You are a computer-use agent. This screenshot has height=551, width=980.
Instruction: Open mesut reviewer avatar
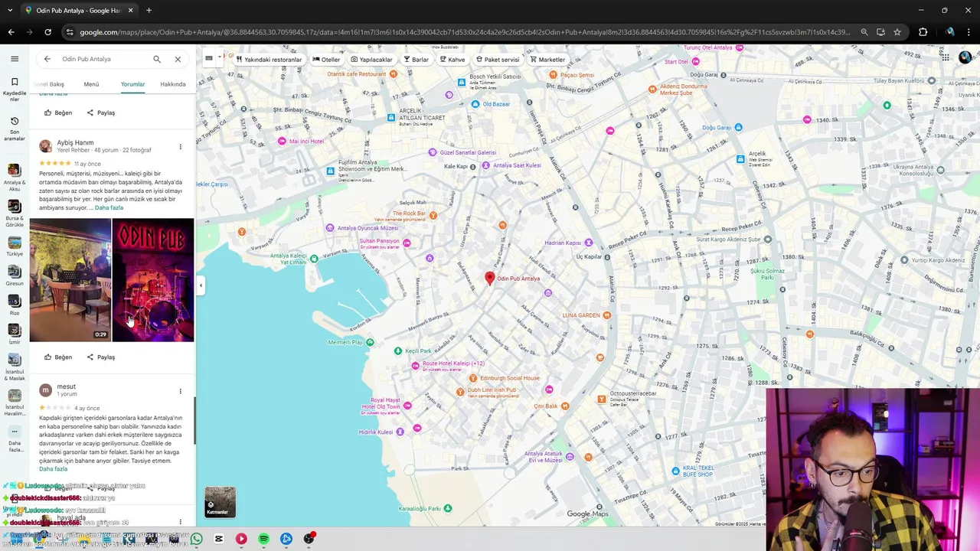pyautogui.click(x=46, y=390)
